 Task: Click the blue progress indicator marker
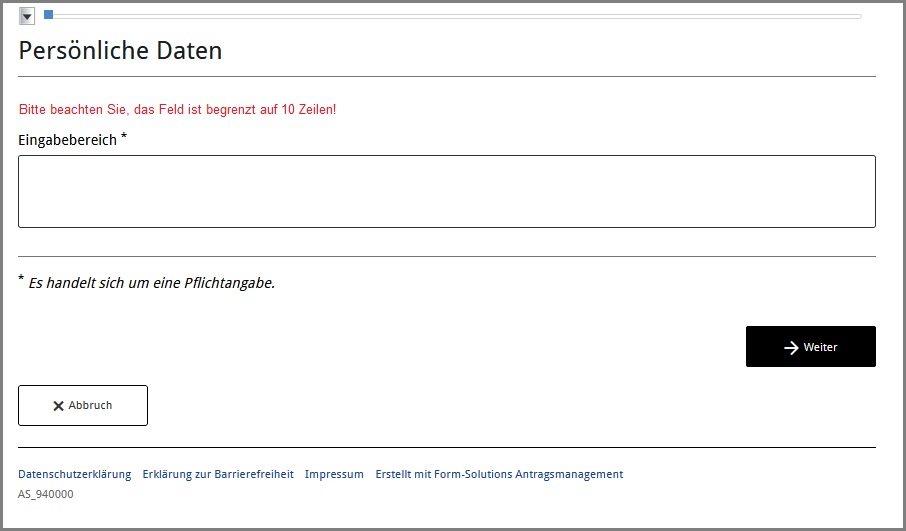pyautogui.click(x=48, y=15)
